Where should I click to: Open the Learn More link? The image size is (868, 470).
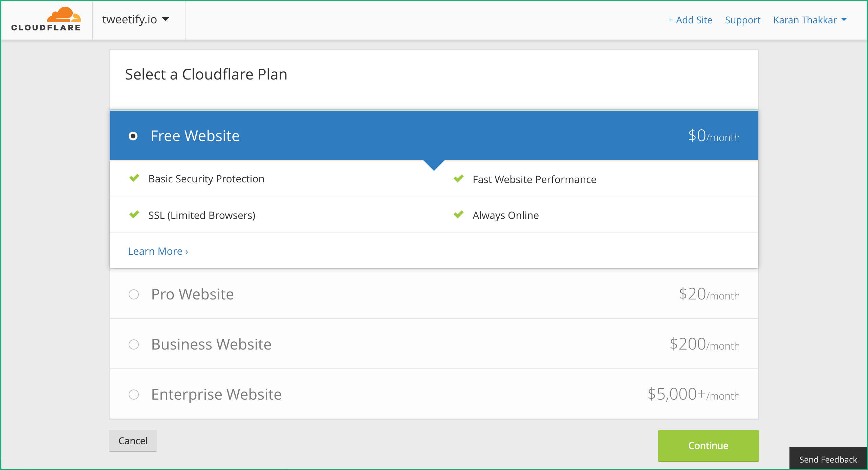click(x=156, y=251)
